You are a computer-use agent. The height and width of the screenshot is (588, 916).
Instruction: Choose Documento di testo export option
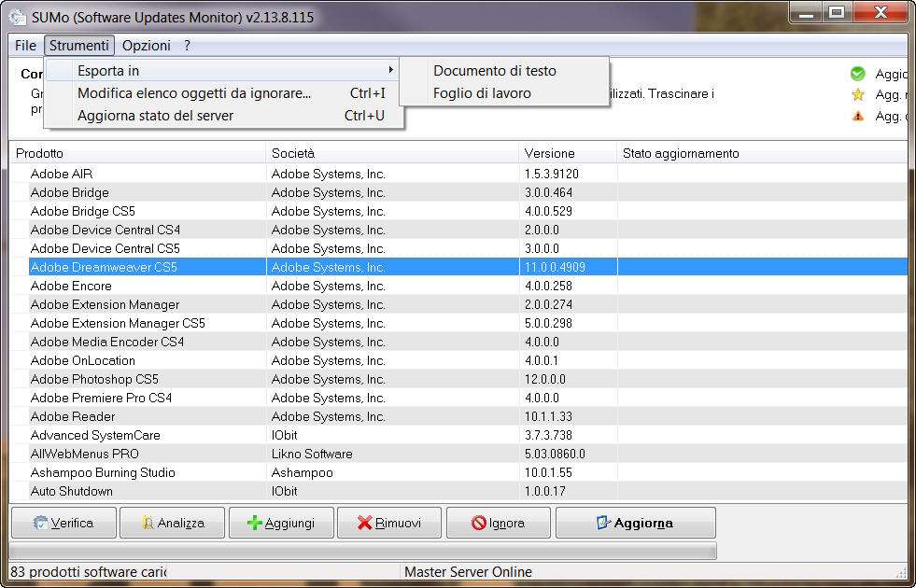tap(494, 71)
